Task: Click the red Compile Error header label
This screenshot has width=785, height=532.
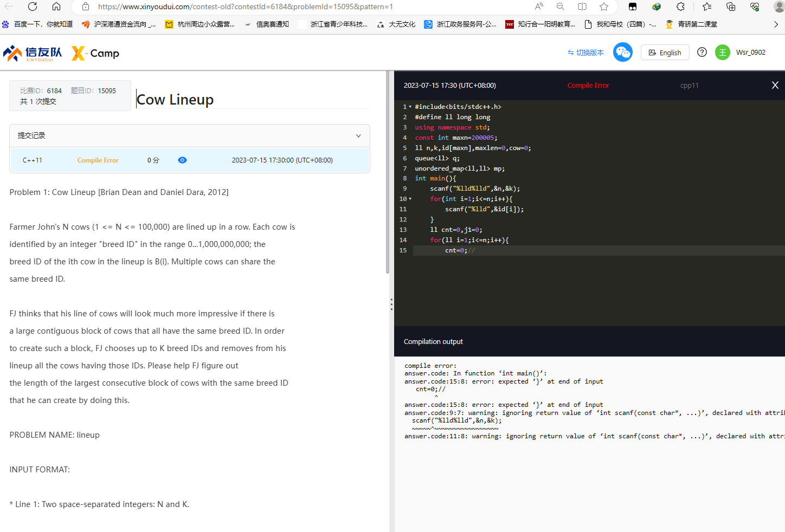Action: tap(588, 86)
